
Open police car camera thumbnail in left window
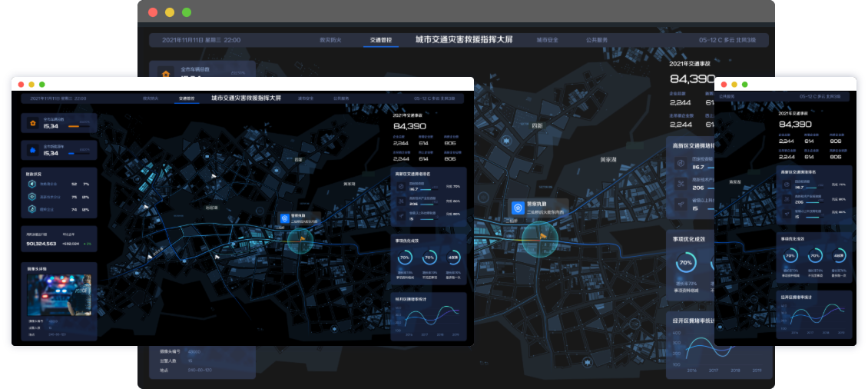(59, 295)
